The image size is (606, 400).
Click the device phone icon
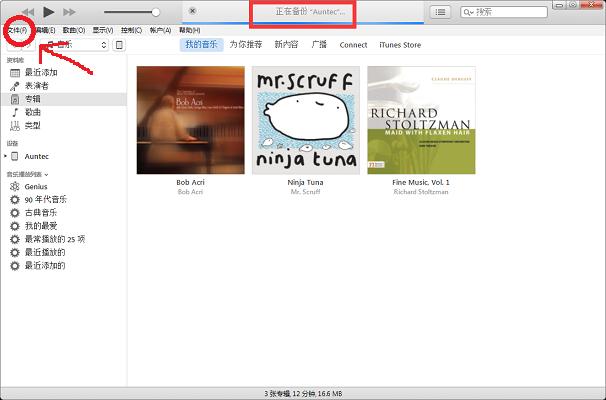click(120, 45)
